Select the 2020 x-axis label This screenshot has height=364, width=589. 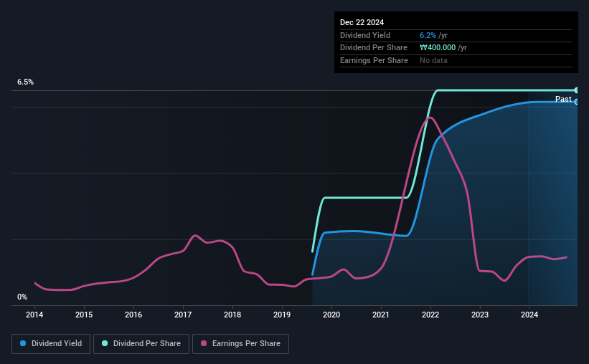(331, 315)
